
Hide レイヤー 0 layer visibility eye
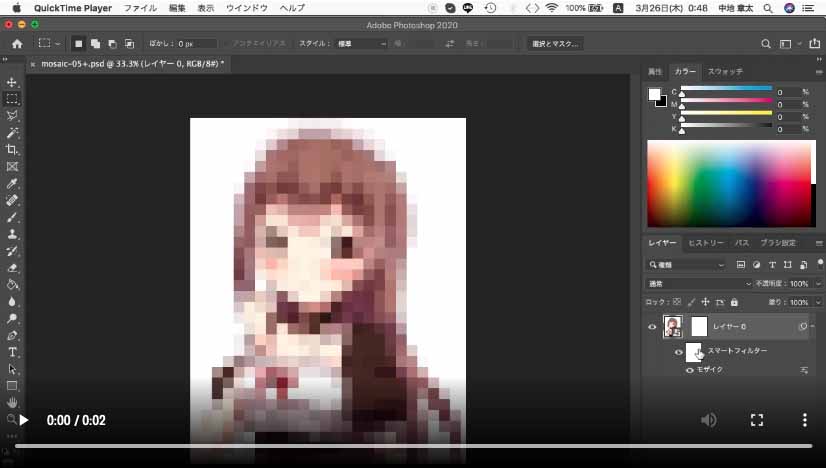point(652,327)
